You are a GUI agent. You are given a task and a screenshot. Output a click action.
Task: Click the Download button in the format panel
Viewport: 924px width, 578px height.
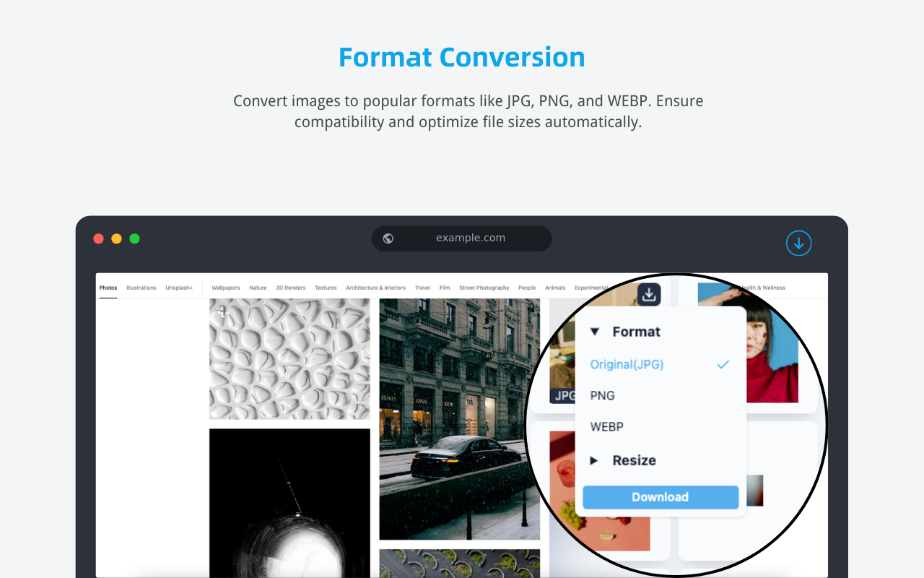click(x=660, y=497)
